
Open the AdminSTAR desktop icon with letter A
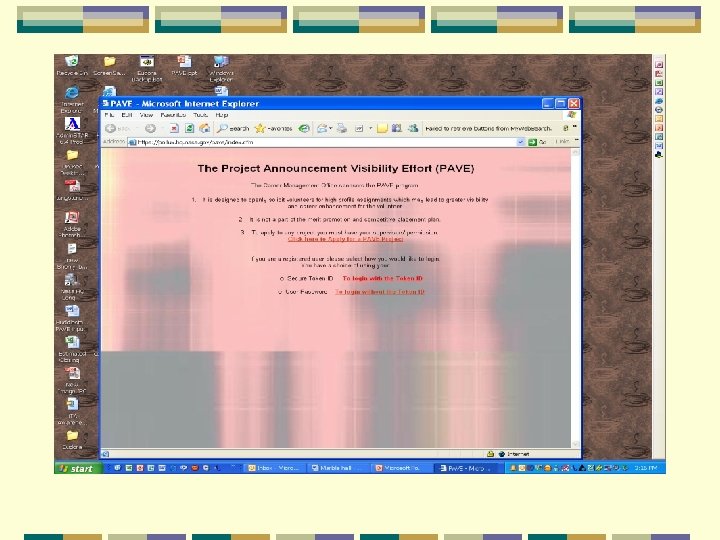tap(72, 130)
